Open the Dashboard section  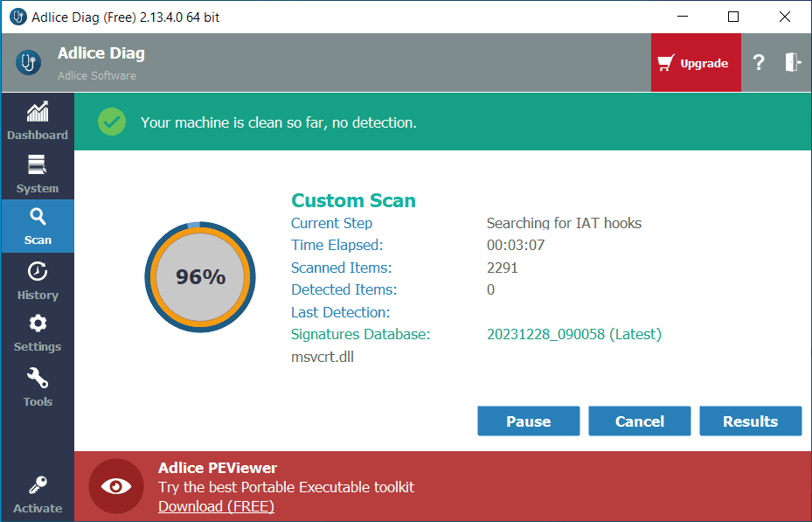point(38,121)
